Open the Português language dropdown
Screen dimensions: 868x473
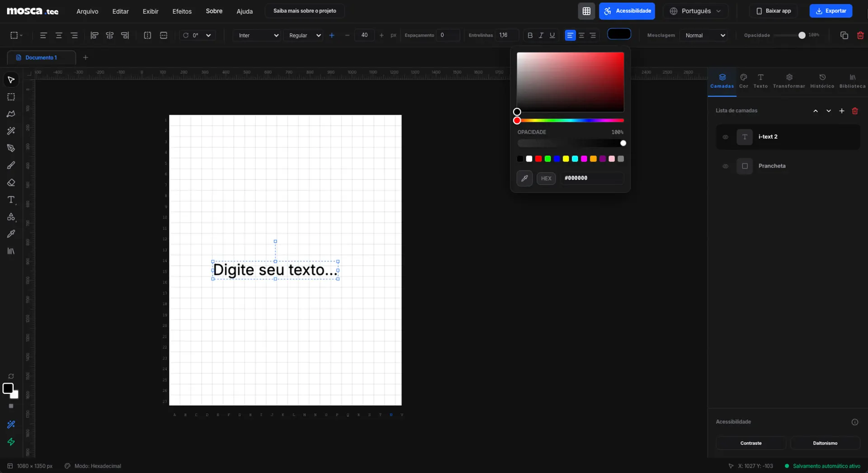(x=695, y=11)
